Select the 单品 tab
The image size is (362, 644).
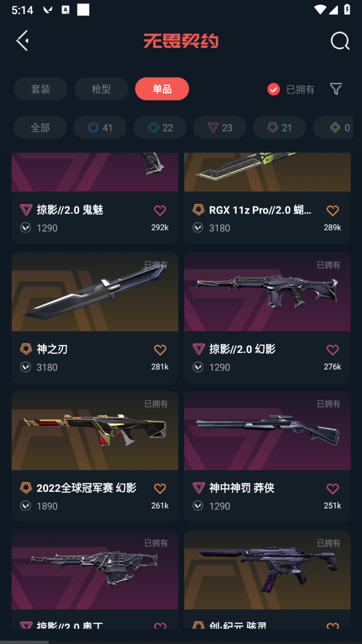[x=162, y=89]
